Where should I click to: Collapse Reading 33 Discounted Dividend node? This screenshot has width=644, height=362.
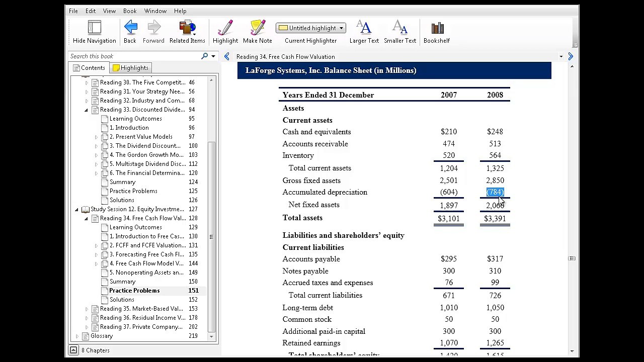click(87, 110)
